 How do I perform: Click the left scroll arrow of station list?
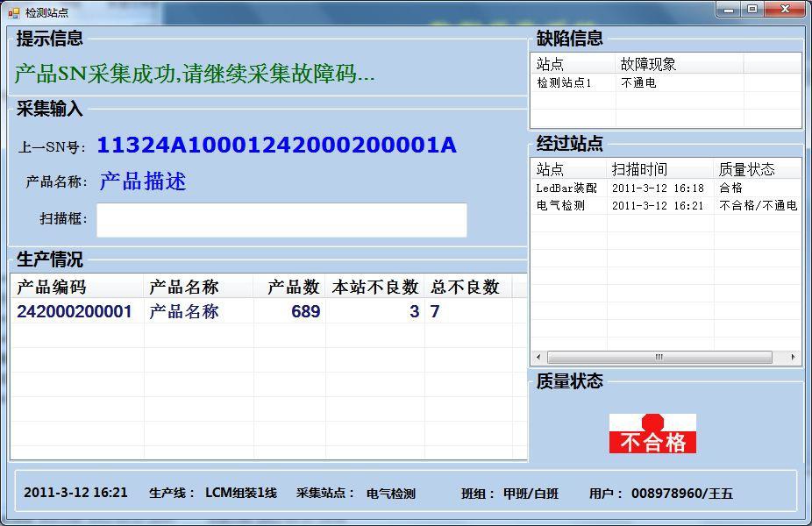(538, 357)
